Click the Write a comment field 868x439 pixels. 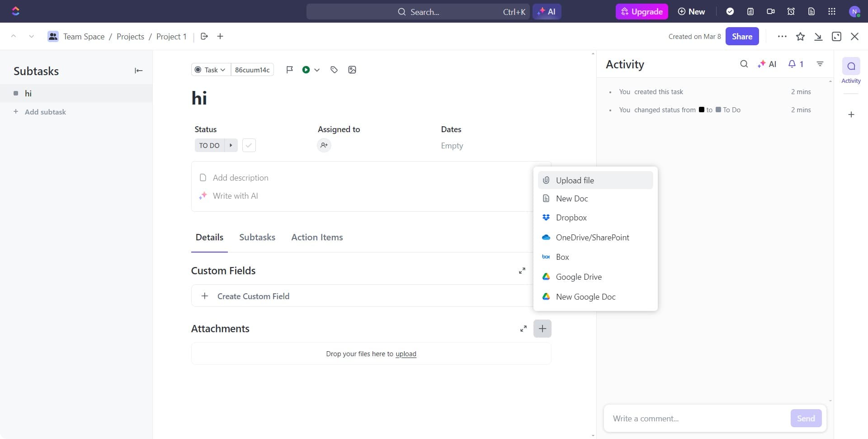point(696,419)
